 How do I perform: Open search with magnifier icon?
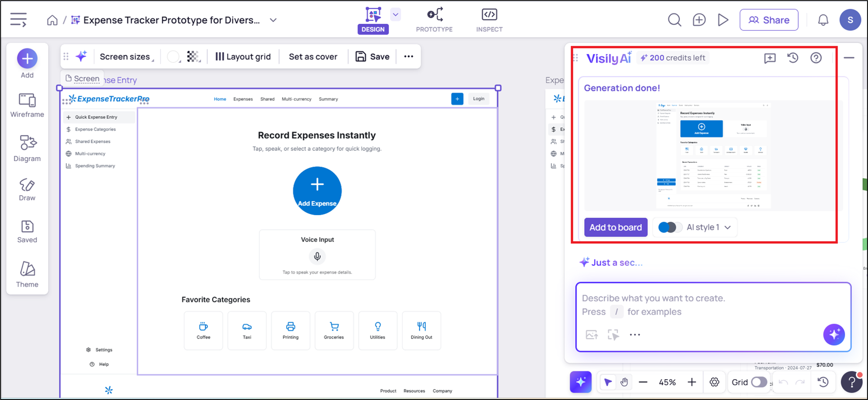tap(674, 20)
